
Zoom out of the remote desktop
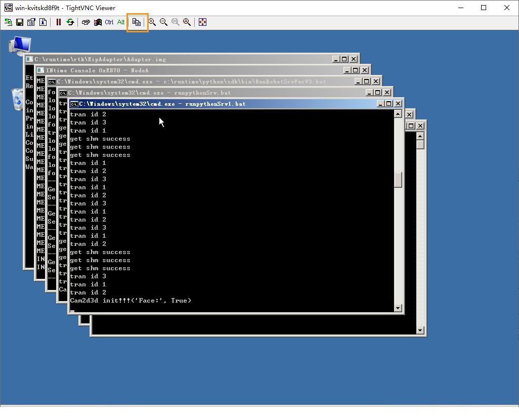click(x=163, y=22)
